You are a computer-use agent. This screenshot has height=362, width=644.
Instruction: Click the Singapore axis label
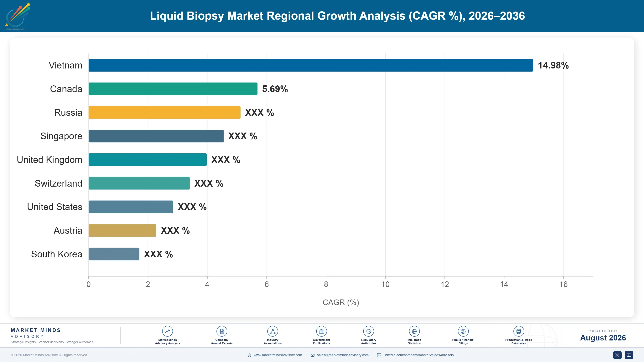(61, 136)
